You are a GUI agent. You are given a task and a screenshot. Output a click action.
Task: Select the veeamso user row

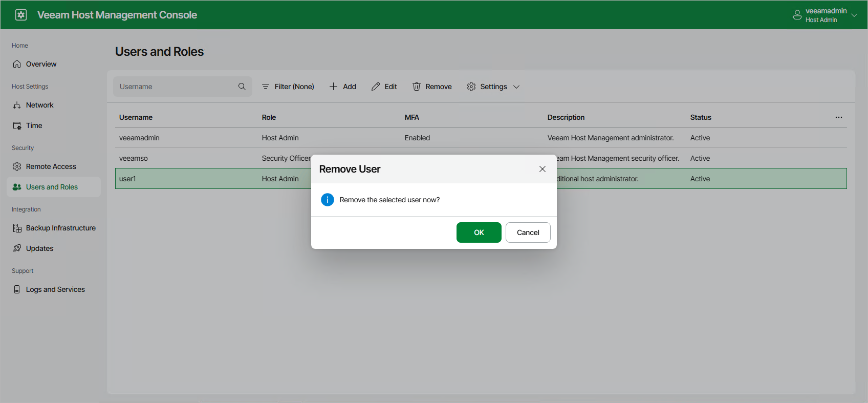click(481, 158)
